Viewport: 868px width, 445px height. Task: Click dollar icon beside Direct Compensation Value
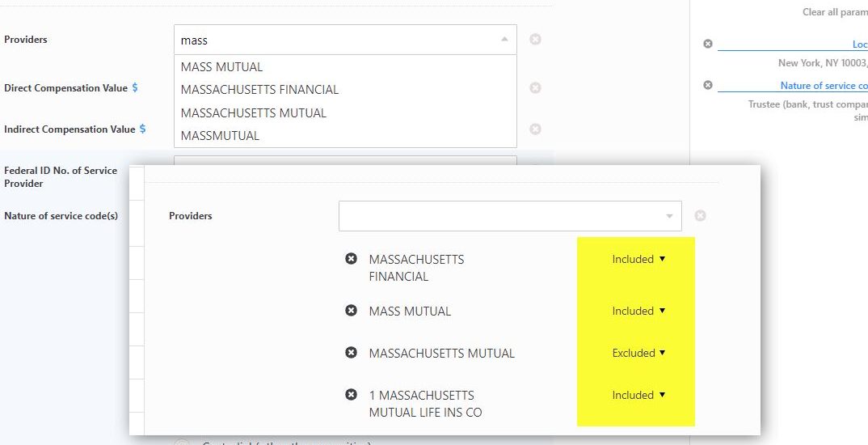click(x=135, y=87)
